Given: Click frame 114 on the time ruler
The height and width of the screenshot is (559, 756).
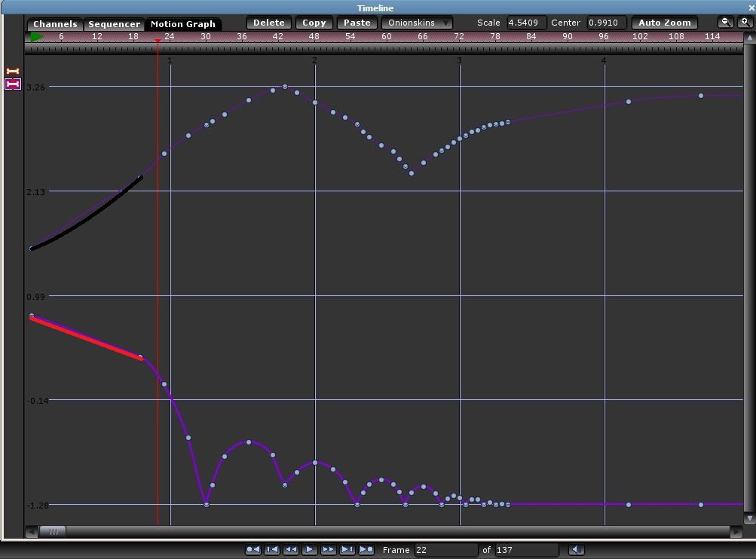Looking at the screenshot, I should tap(712, 37).
